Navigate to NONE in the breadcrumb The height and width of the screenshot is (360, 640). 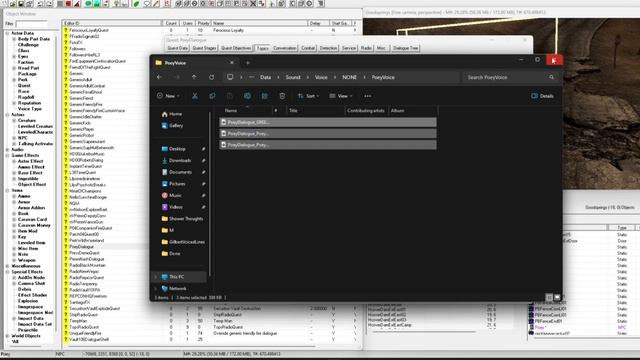coord(349,77)
